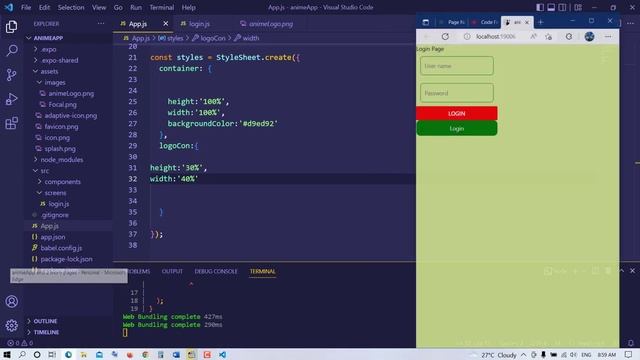
Task: Open the Run and Debug view
Action: (x=11, y=99)
